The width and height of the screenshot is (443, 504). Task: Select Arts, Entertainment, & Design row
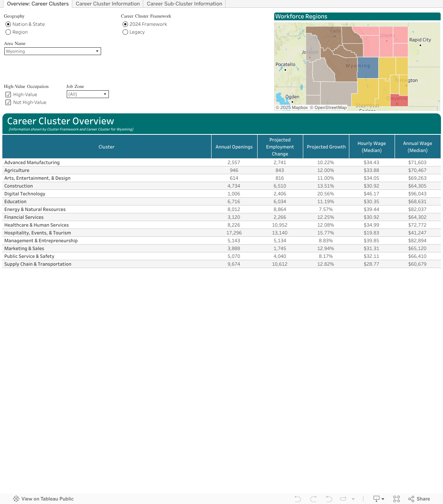221,178
